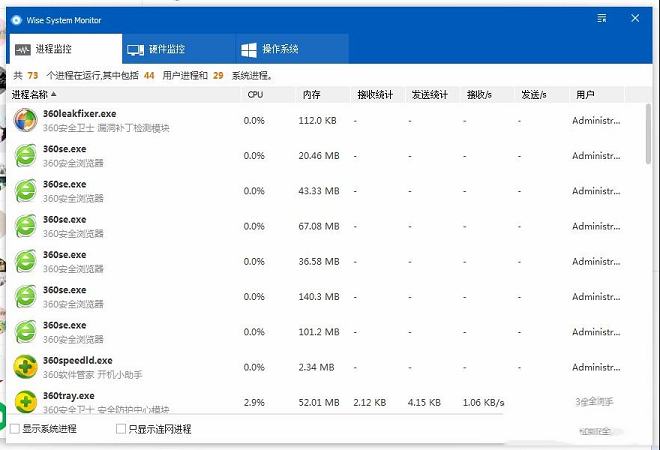Click the 用户 column header
This screenshot has height=450, width=660.
[585, 95]
